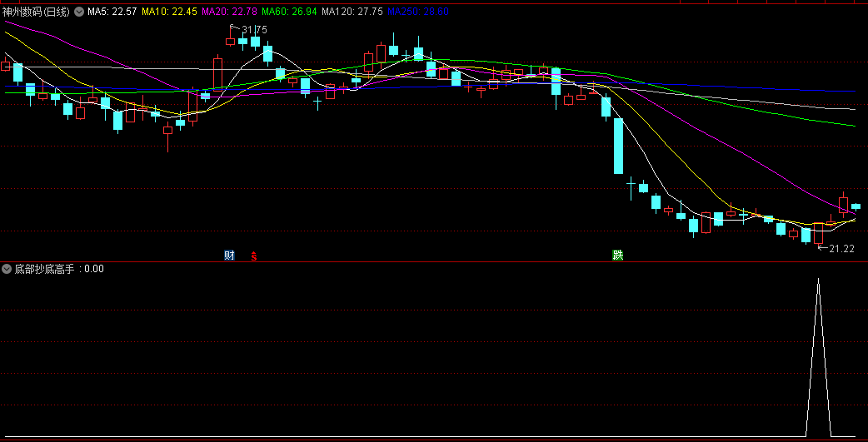Select the MA120: 27.75 label

(352, 12)
